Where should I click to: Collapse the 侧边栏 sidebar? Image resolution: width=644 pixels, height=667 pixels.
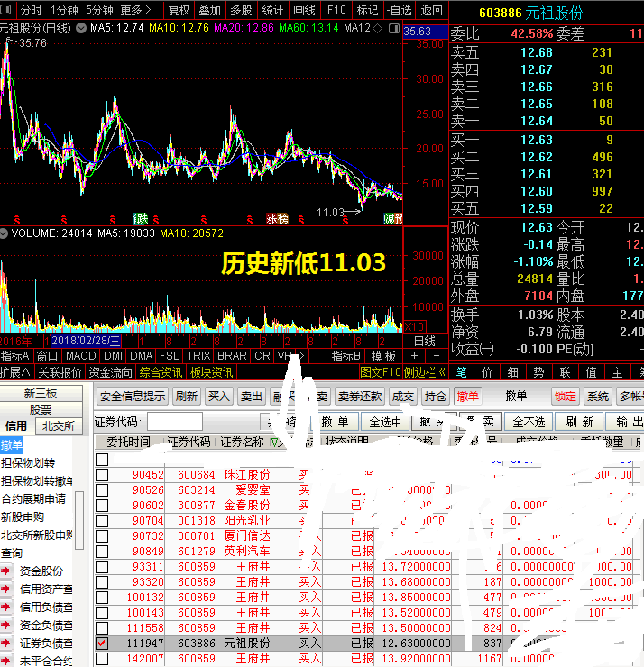point(424,372)
